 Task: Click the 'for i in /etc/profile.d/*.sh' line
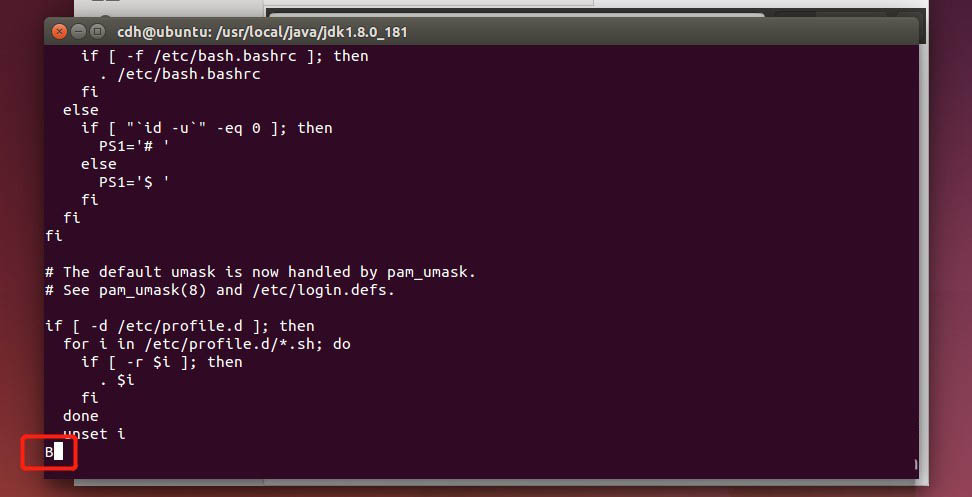pyautogui.click(x=207, y=343)
